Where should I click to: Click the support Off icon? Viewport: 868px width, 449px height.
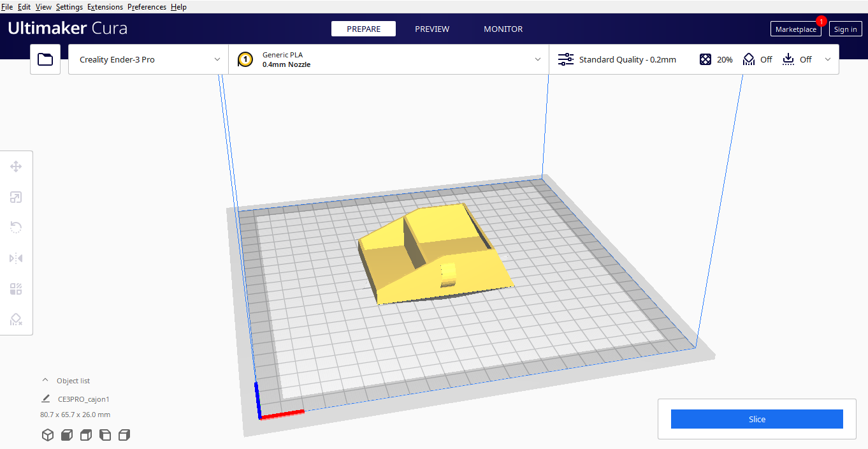tap(749, 59)
